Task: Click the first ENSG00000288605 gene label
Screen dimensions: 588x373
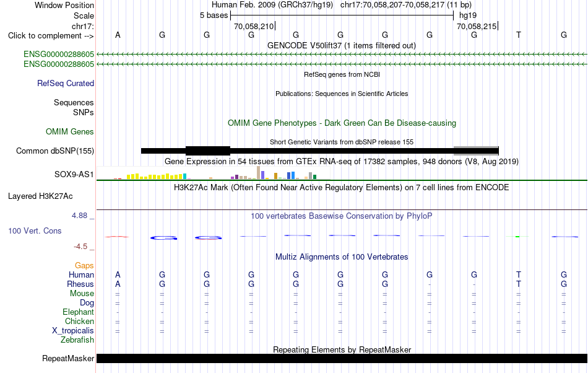Action: coord(59,55)
